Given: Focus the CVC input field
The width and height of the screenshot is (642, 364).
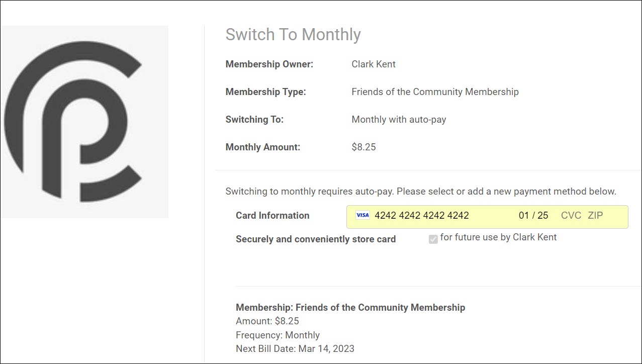Looking at the screenshot, I should (x=571, y=216).
